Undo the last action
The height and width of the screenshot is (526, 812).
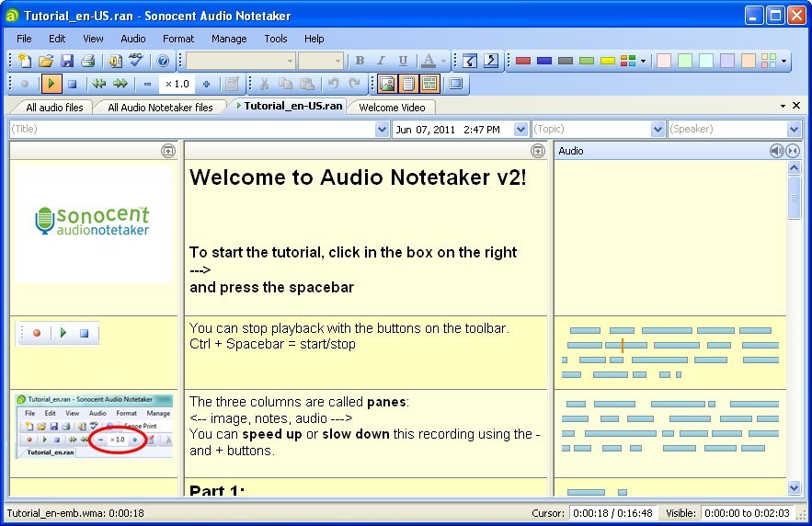tap(334, 84)
